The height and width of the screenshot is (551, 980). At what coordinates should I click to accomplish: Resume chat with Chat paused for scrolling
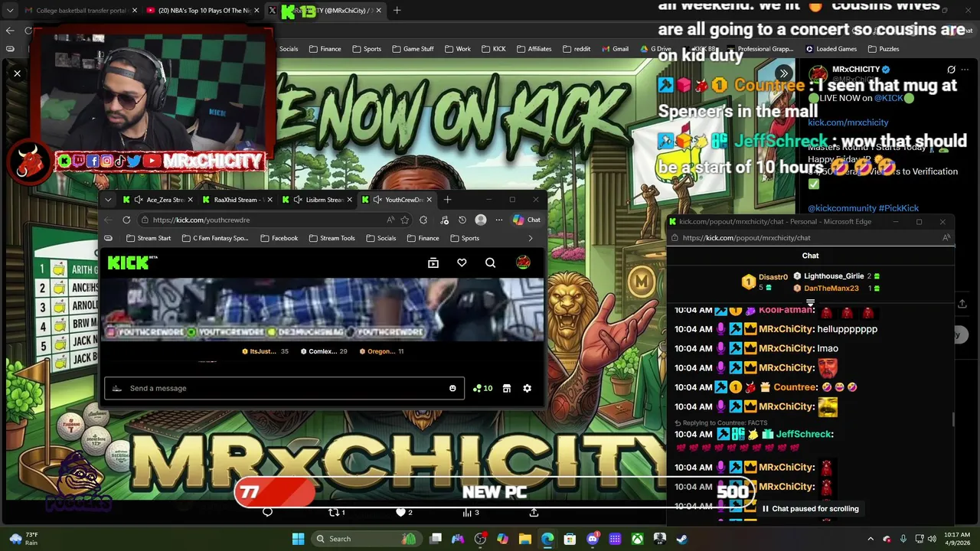tap(810, 508)
